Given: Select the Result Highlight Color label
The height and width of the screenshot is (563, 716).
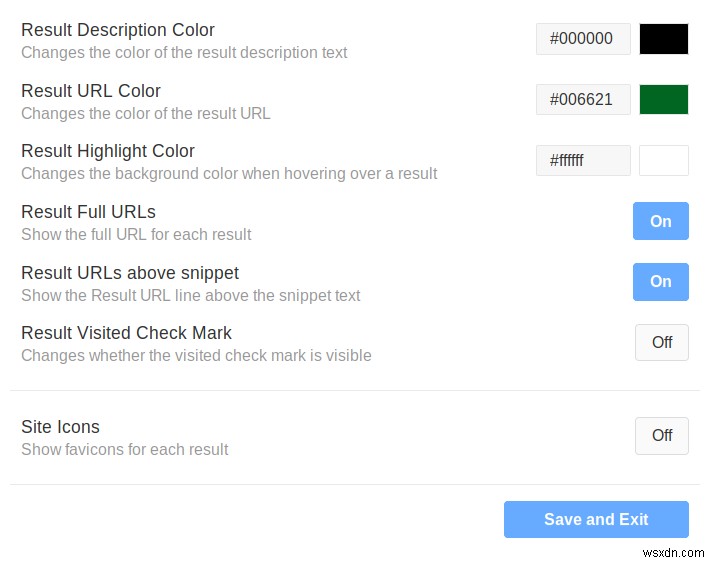Looking at the screenshot, I should 108,151.
